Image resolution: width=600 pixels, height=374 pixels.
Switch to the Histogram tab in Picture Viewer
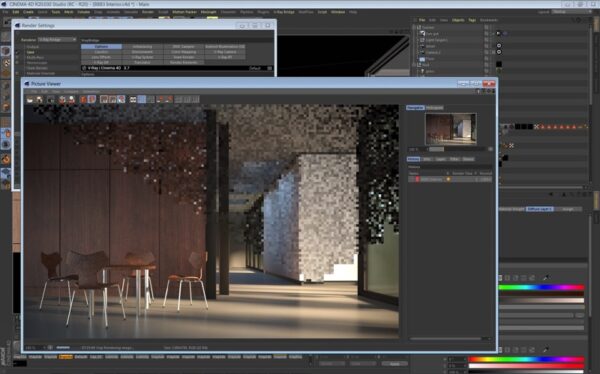(434, 108)
